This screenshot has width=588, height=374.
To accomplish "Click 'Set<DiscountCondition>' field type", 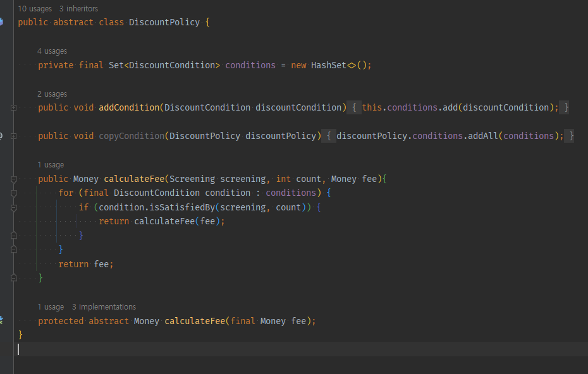I will point(164,65).
